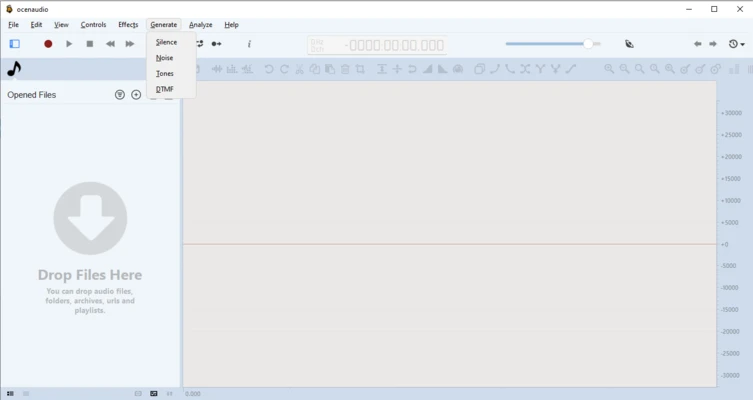Click the crossed-out device icon

pos(629,44)
